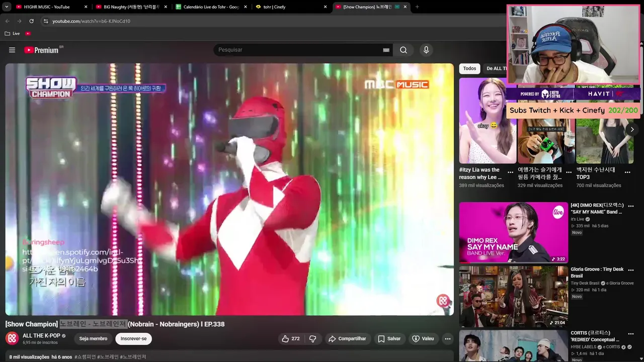Click the Gloria Groove : Tiny Desk title
This screenshot has width=644, height=362.
point(597,273)
